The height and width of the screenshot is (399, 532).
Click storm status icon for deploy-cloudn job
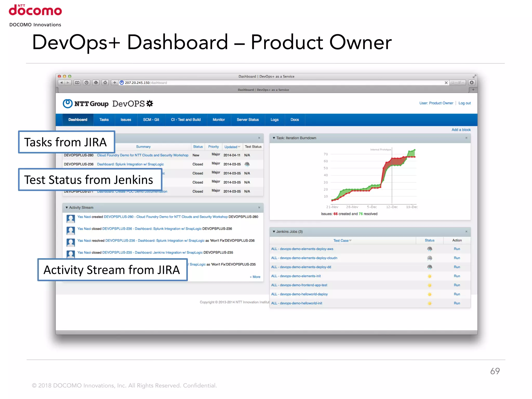click(430, 258)
